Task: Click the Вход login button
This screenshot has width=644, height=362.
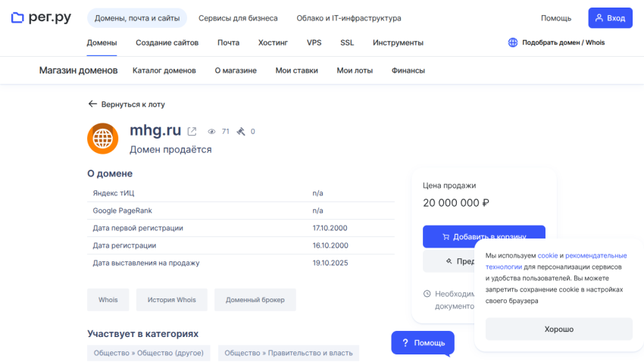Action: pos(611,18)
